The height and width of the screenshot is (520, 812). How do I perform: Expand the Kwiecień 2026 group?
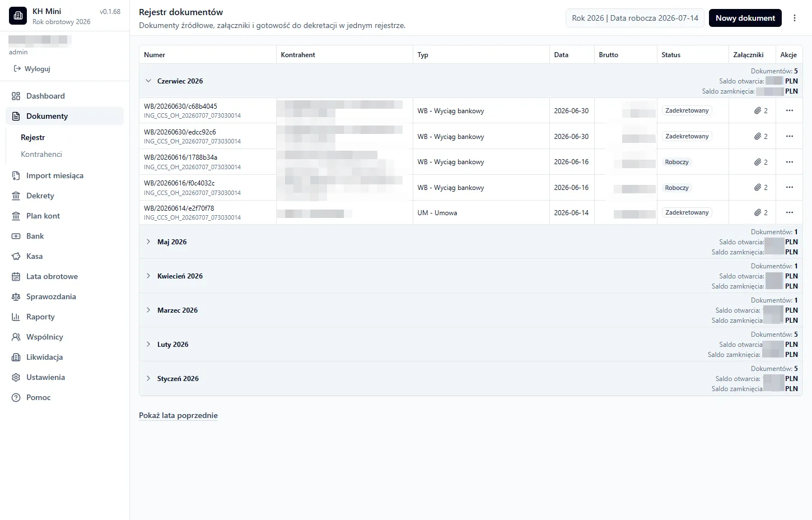[x=148, y=276]
